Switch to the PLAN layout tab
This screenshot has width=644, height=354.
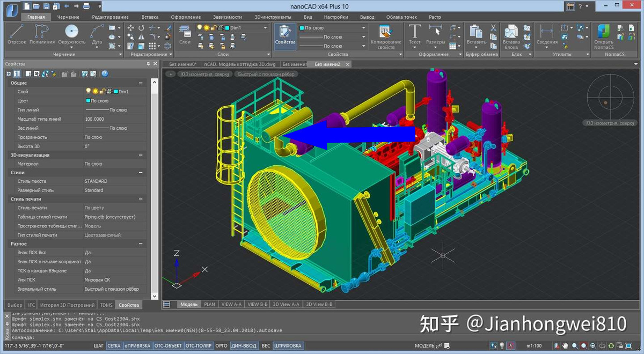209,304
